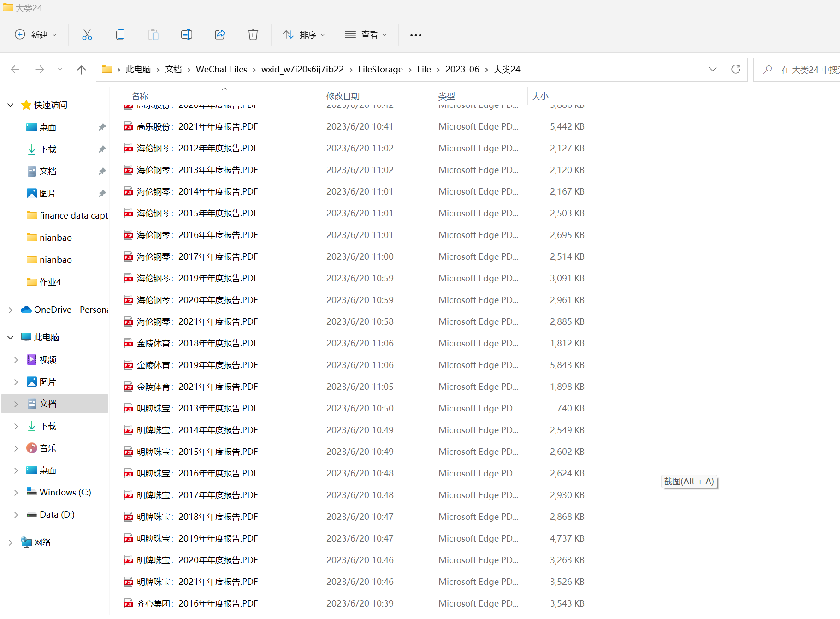
Task: Click the PDF icon of 高乐股份: 2021年年度报告
Action: pyautogui.click(x=129, y=127)
